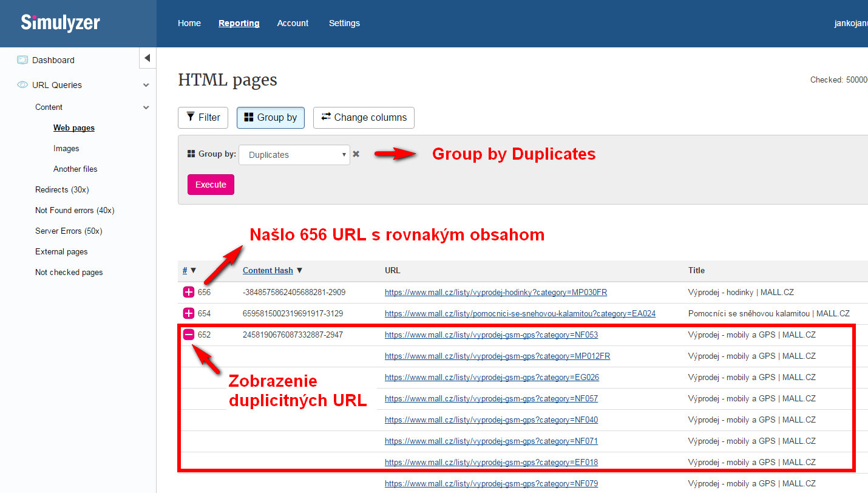This screenshot has width=868, height=493.
Task: Open Not checked pages report
Action: (69, 272)
